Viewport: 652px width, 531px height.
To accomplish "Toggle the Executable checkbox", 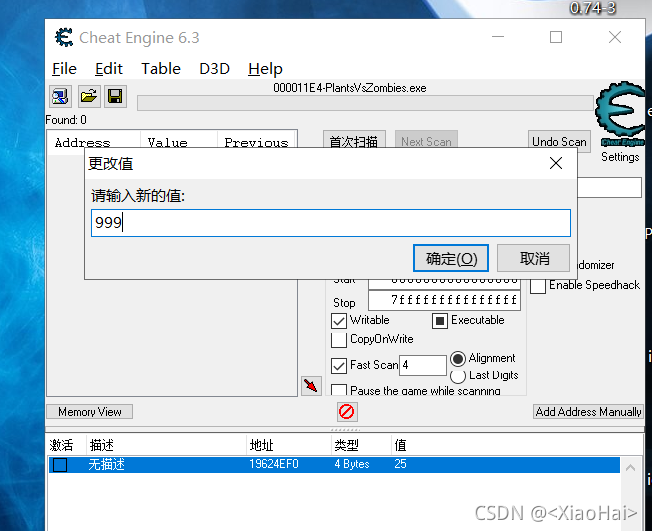I will (440, 321).
